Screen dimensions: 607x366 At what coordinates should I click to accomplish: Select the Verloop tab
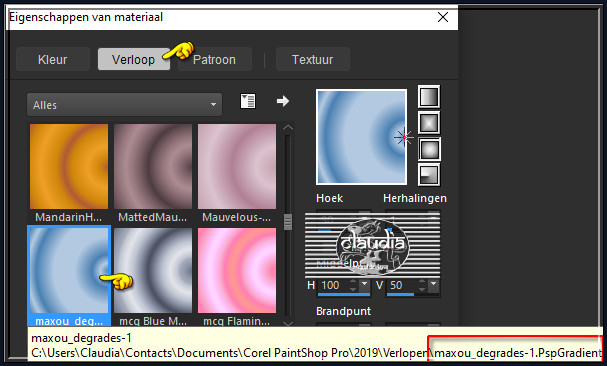coord(134,60)
